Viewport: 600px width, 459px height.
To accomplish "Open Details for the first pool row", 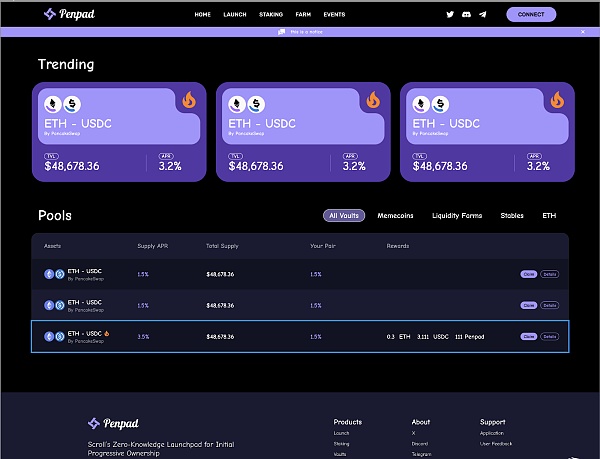I will click(549, 273).
